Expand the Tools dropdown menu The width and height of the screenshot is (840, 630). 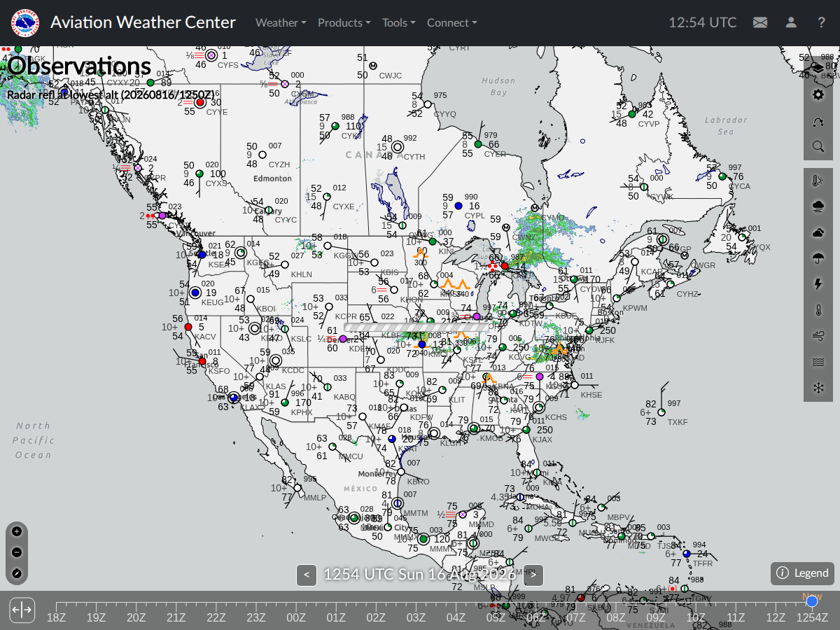pos(398,22)
